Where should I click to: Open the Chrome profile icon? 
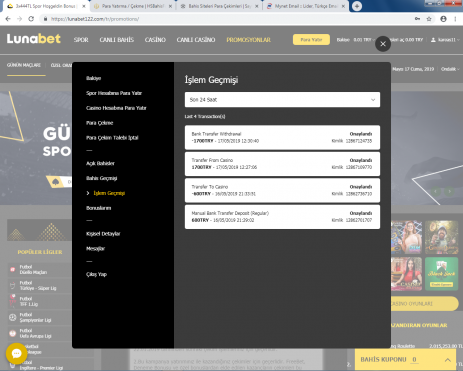pos(443,19)
